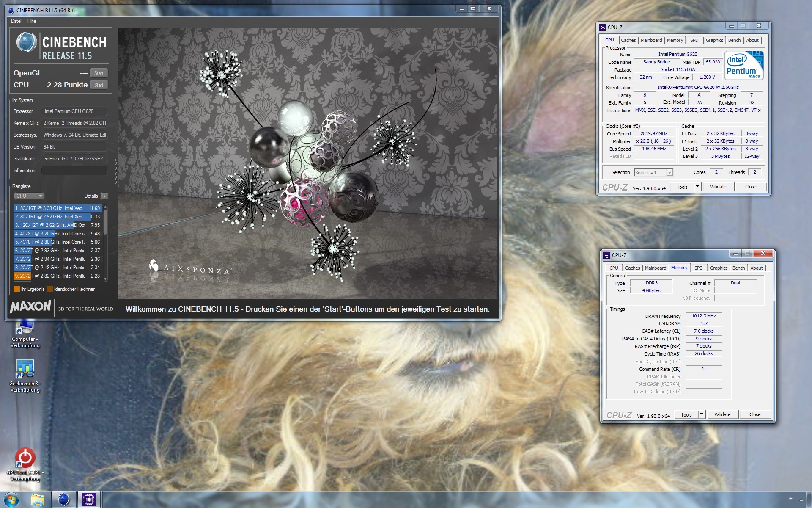The height and width of the screenshot is (508, 812).
Task: Click the upper CPU-Z title bar icon
Action: click(602, 28)
